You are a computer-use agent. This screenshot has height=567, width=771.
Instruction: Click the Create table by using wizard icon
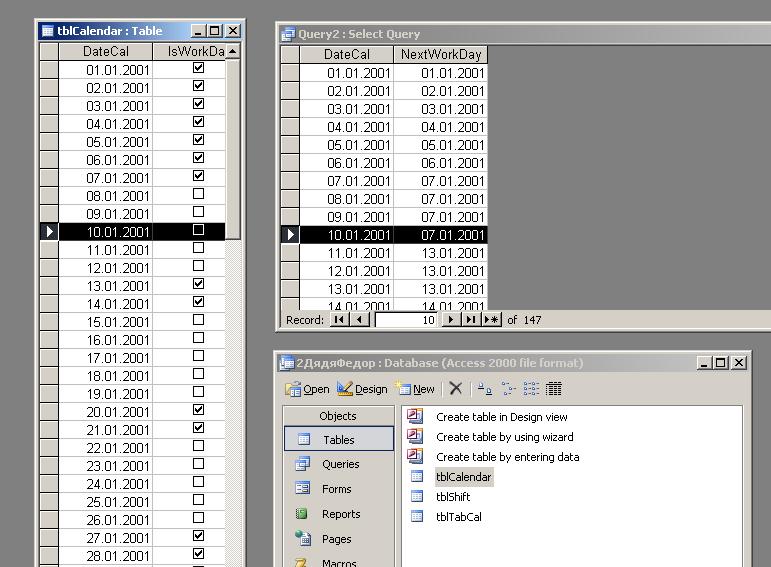click(415, 436)
